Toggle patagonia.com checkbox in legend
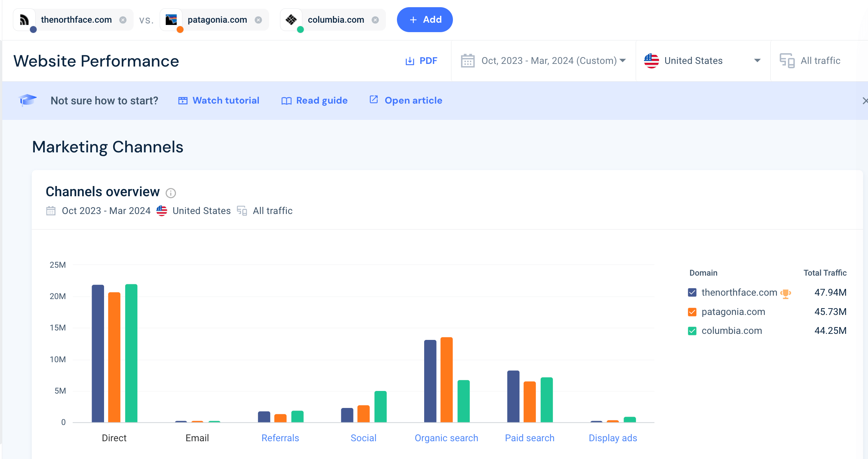868x459 pixels. click(x=692, y=312)
